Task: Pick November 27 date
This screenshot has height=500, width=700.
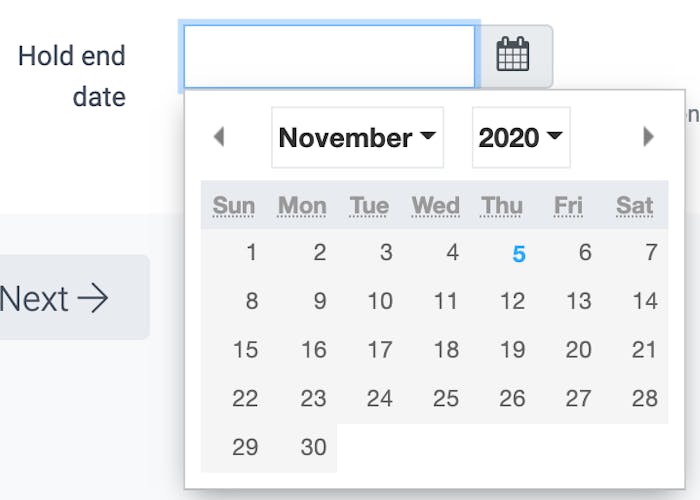Action: pos(578,398)
